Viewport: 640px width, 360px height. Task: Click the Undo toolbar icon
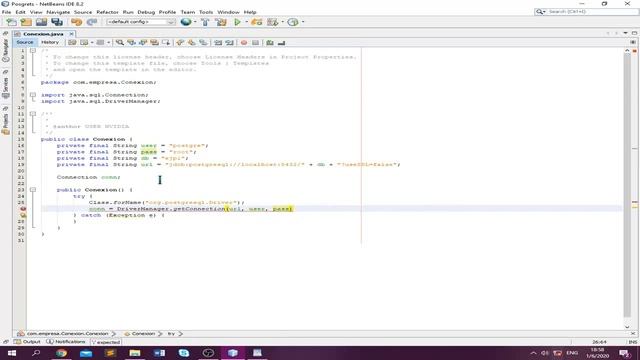click(76, 22)
